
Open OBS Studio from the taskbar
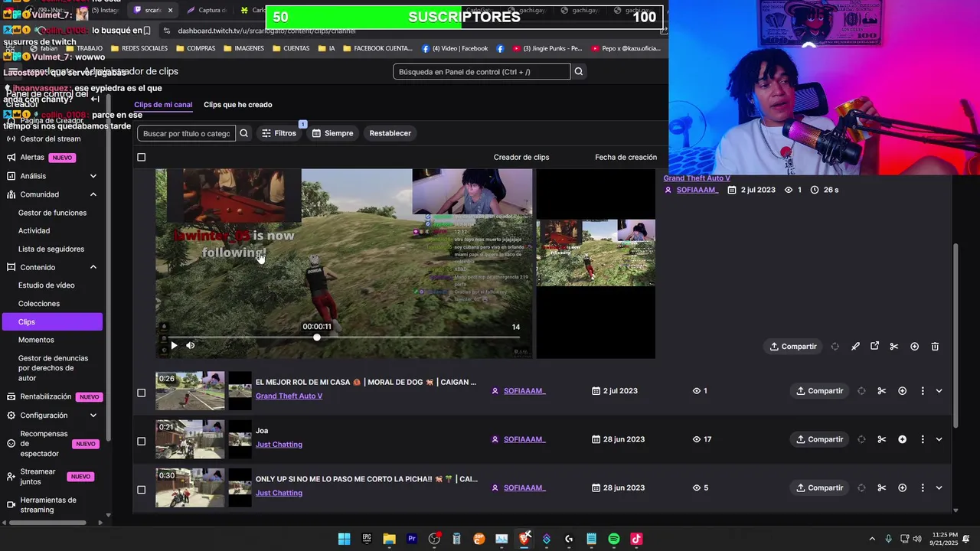click(434, 539)
